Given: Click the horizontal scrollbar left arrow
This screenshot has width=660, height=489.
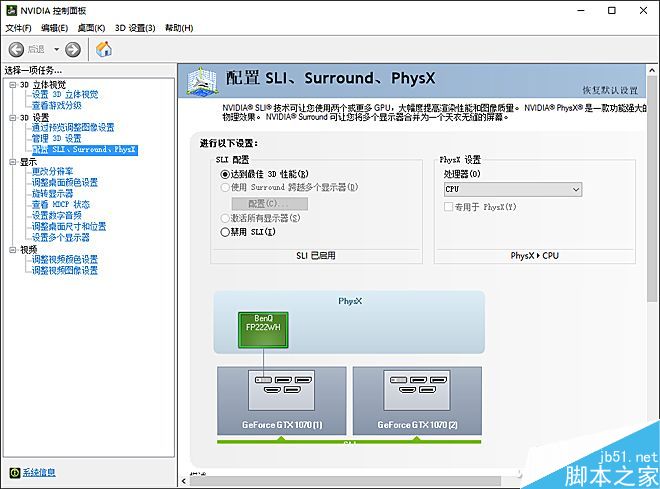Looking at the screenshot, I should pos(184,481).
